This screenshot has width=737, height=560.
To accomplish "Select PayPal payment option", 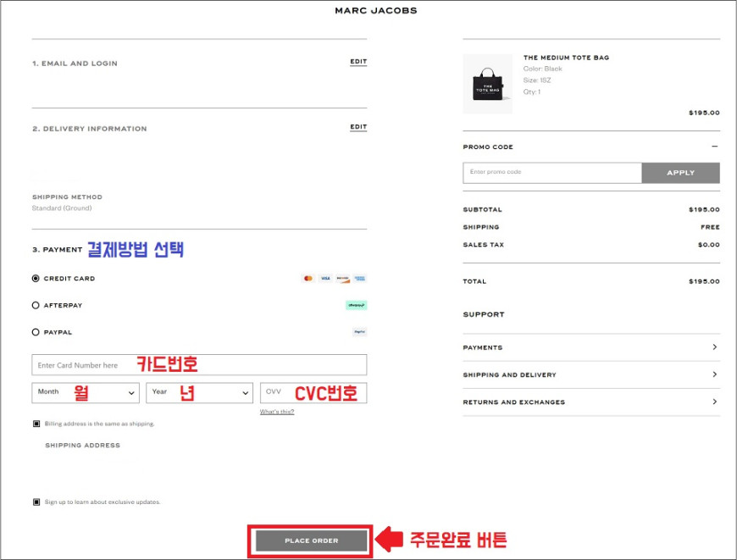I will click(x=36, y=332).
